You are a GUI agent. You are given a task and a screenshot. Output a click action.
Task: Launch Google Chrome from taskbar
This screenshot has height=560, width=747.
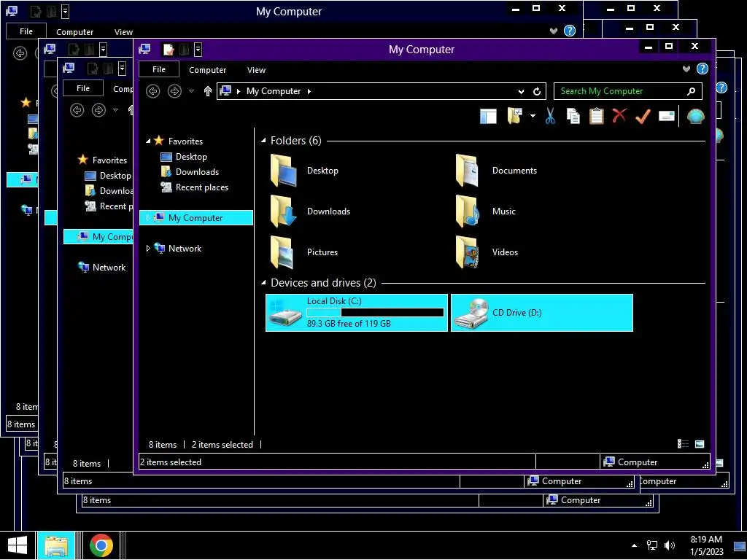pyautogui.click(x=101, y=545)
